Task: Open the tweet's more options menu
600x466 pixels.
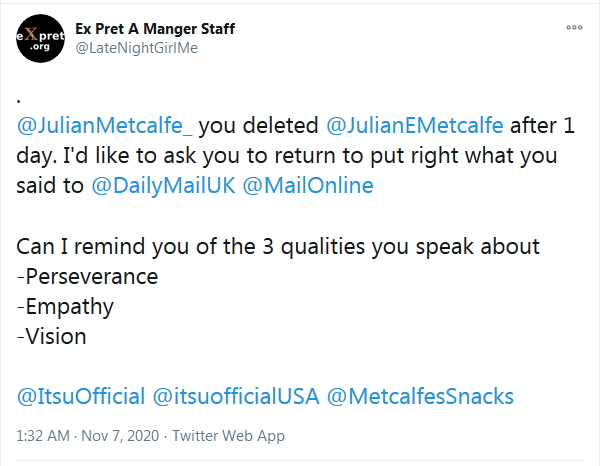Action: pos(573,29)
